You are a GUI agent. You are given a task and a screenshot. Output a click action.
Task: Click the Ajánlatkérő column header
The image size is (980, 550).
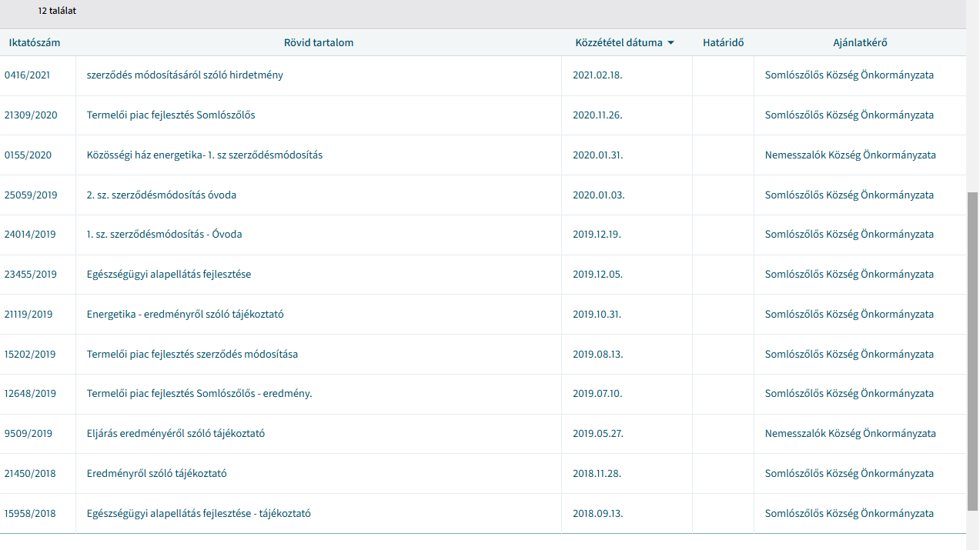click(x=859, y=43)
